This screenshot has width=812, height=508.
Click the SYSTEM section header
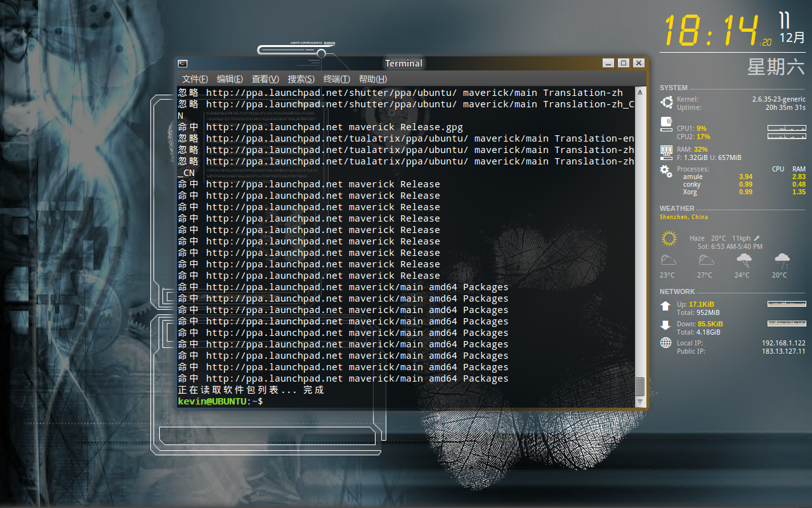[x=673, y=88]
